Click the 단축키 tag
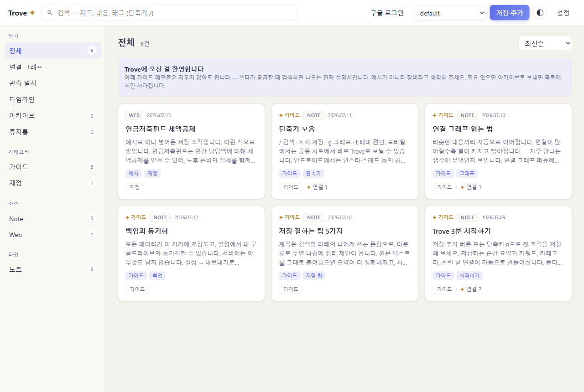 (313, 174)
